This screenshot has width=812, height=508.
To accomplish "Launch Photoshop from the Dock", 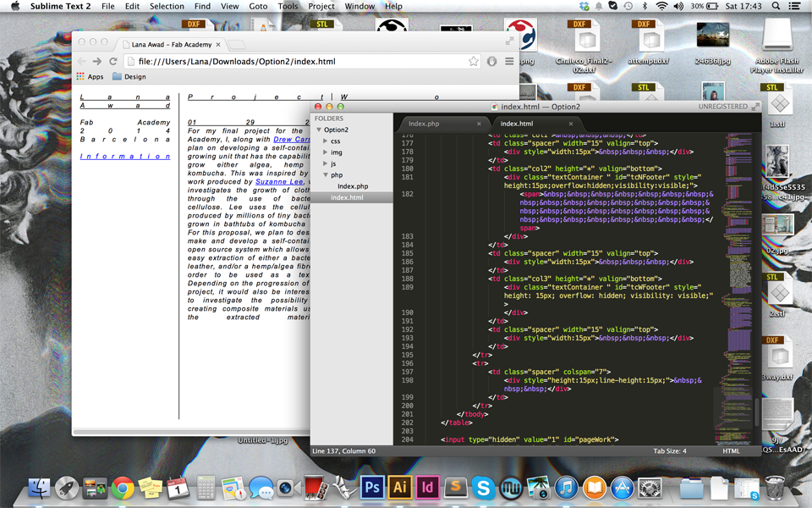I will (372, 488).
